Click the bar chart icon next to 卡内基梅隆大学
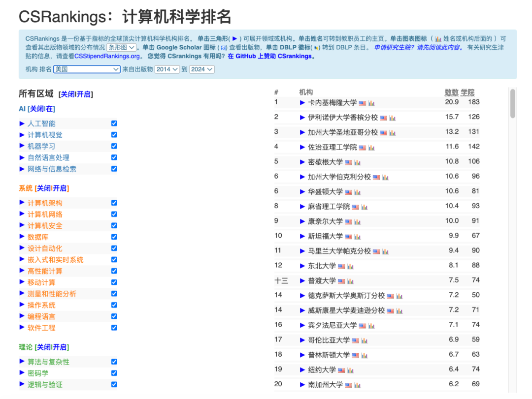This screenshot has height=399, width=532. click(371, 103)
